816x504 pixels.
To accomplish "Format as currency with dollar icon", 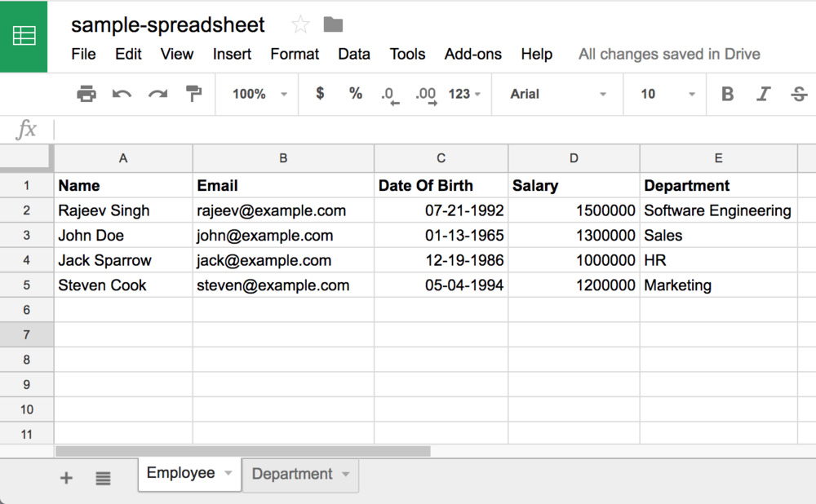I will (x=320, y=94).
